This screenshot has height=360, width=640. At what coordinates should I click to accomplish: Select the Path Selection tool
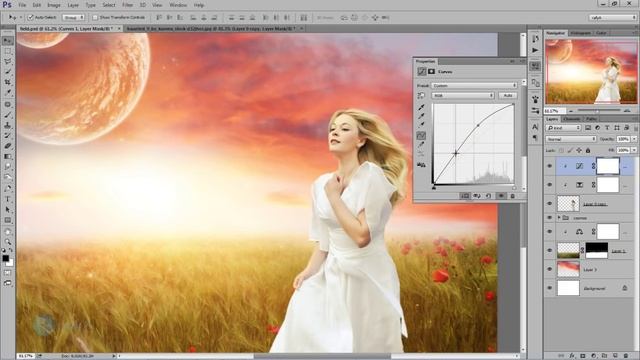8,209
